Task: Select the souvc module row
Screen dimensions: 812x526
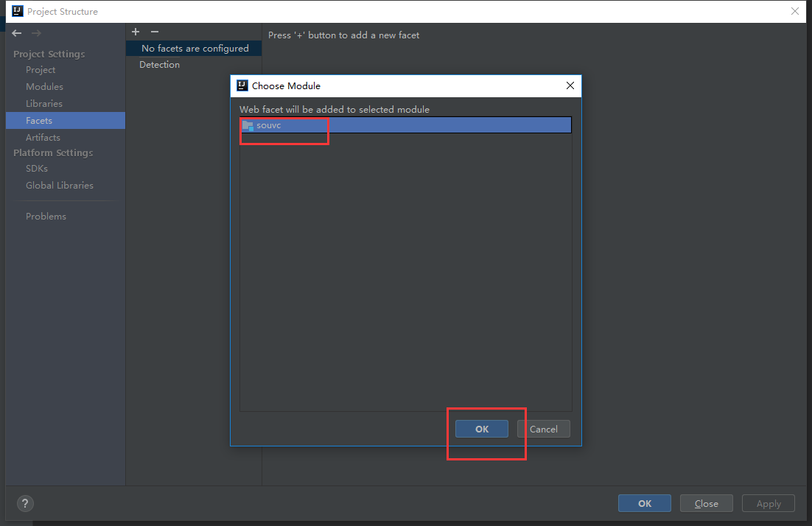Action: click(405, 125)
